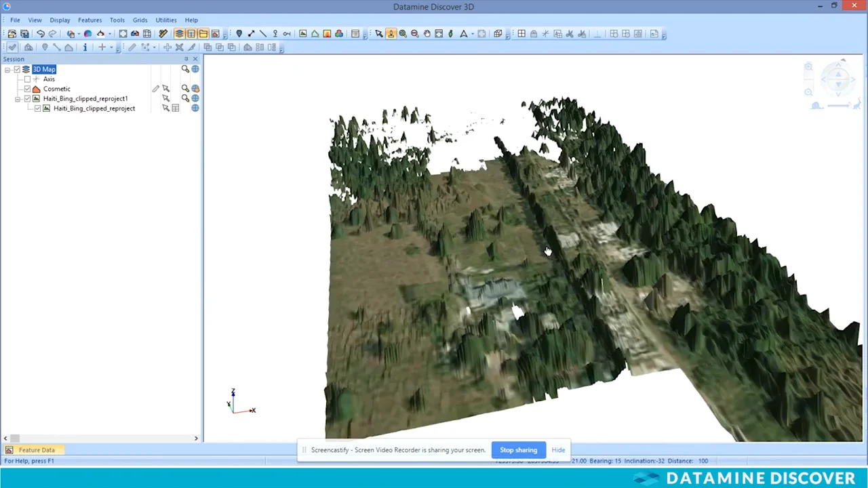Click the Zoom Out magnifier toolbar icon
Screen dimensions: 868x488
point(415,34)
